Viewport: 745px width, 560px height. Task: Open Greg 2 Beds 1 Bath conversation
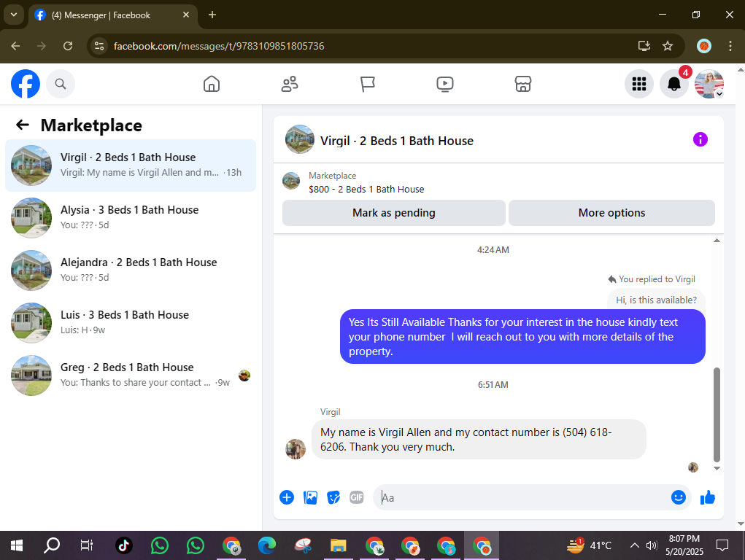click(x=131, y=376)
